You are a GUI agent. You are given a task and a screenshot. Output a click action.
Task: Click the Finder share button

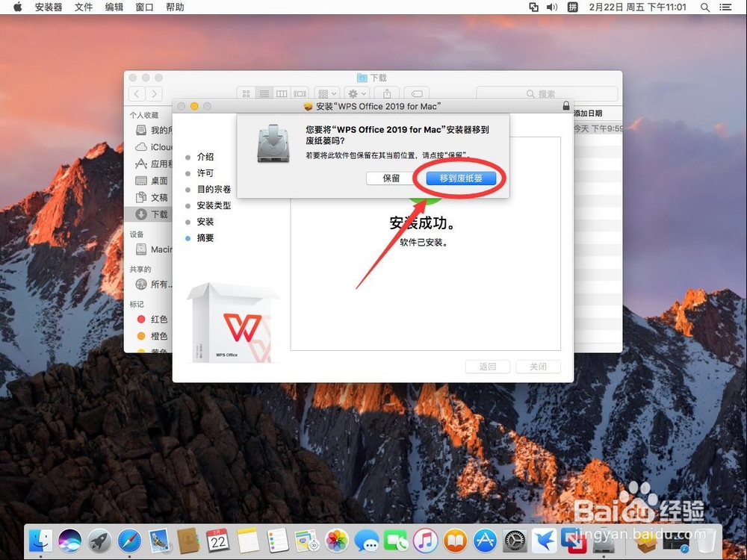(387, 93)
